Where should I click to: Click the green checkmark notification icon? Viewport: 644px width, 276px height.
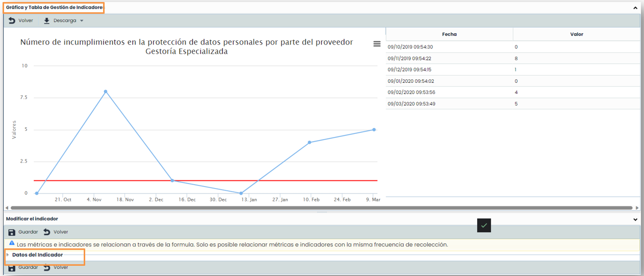tap(484, 225)
